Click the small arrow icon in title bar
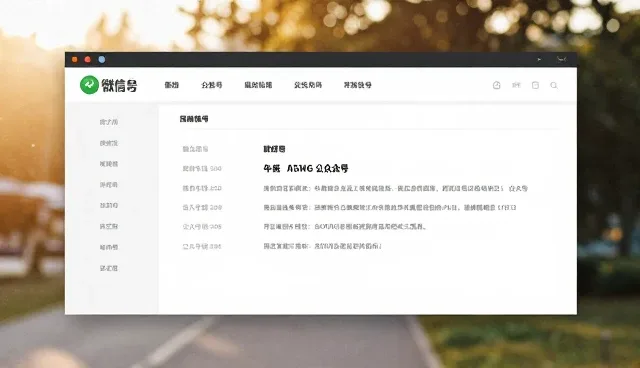Viewport: 640px width, 368px height. [x=539, y=60]
